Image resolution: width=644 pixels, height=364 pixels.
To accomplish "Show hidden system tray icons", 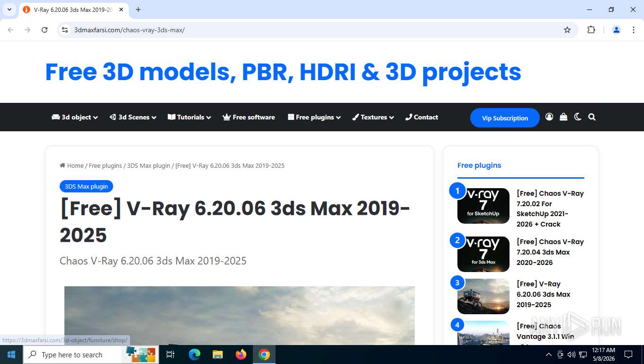I will [549, 355].
